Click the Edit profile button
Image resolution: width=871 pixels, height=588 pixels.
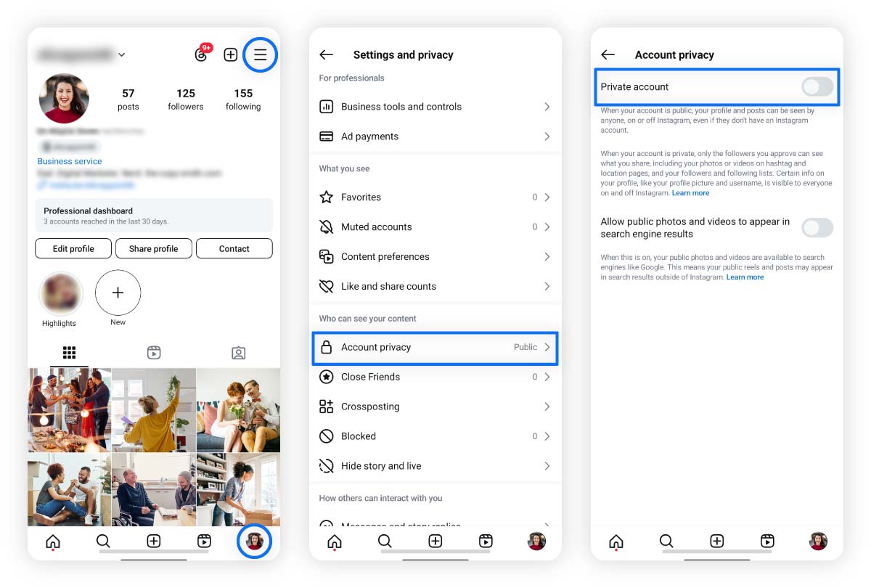pyautogui.click(x=73, y=248)
